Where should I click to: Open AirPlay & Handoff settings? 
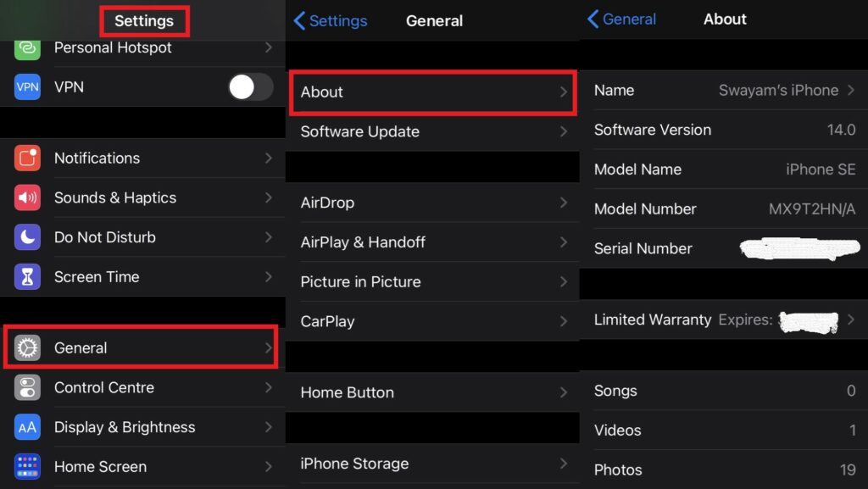coord(432,242)
